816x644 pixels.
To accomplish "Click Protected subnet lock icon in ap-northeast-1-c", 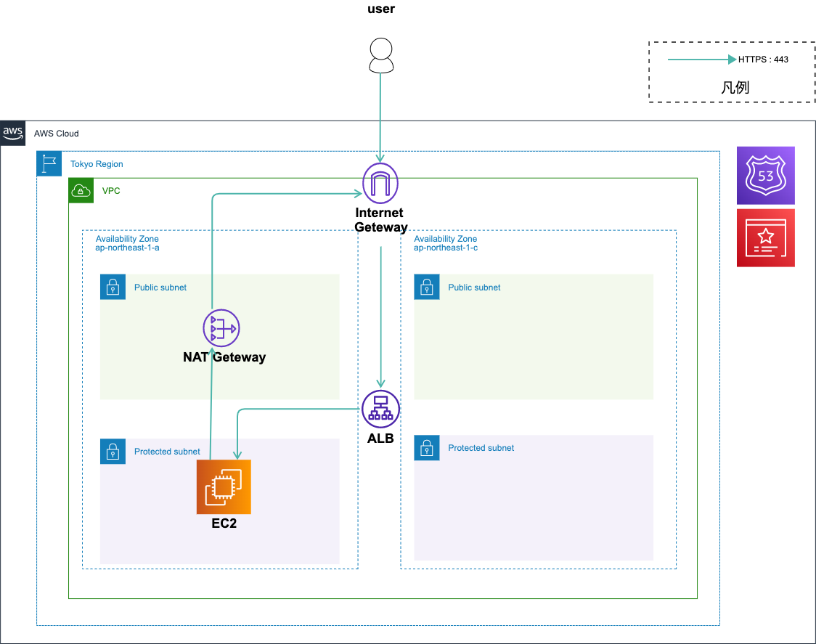I will 427,447.
